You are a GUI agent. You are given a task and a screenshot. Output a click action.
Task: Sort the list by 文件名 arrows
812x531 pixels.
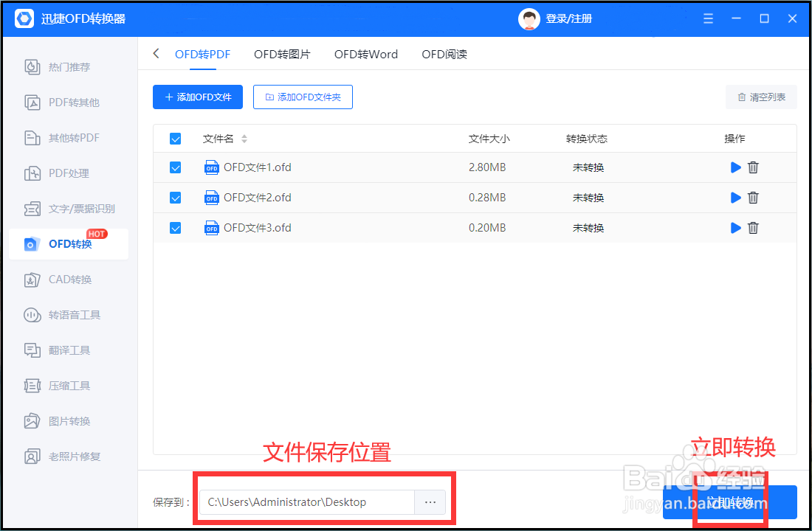click(244, 139)
